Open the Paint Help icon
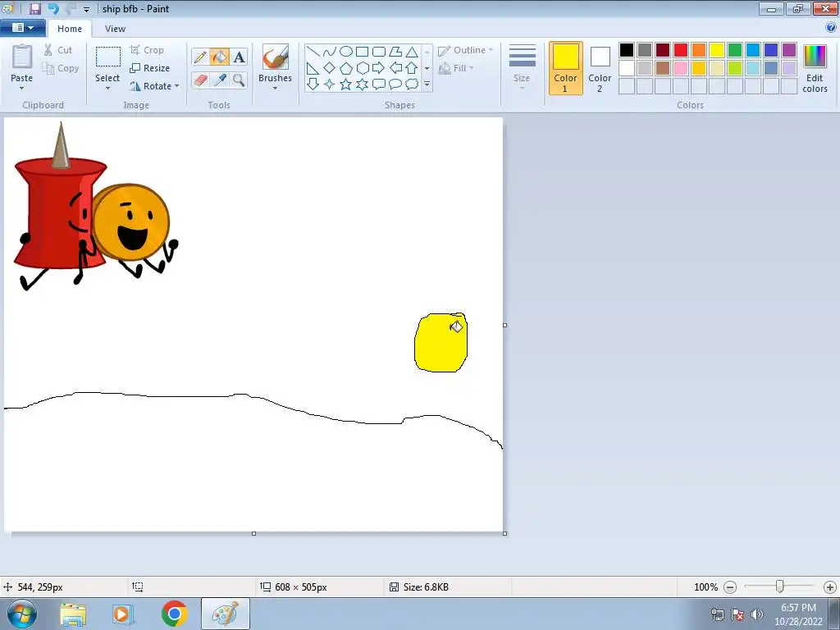Viewport: 840px width, 630px height. (831, 28)
